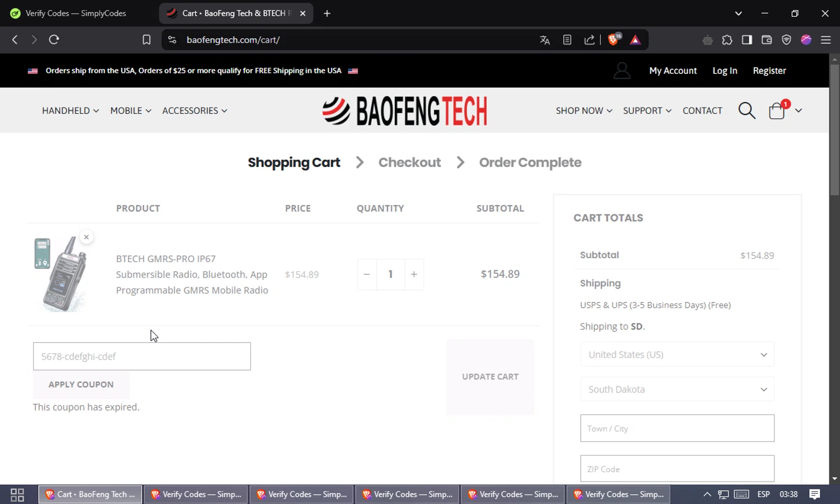
Task: Click Register link
Action: point(769,71)
